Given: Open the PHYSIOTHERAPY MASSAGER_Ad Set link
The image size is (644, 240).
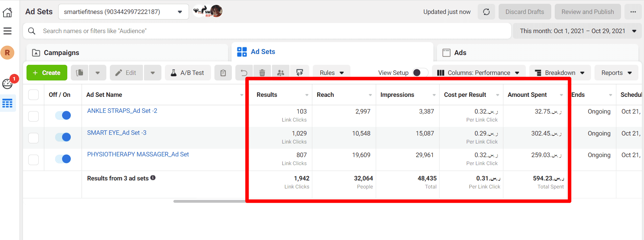Looking at the screenshot, I should point(138,154).
